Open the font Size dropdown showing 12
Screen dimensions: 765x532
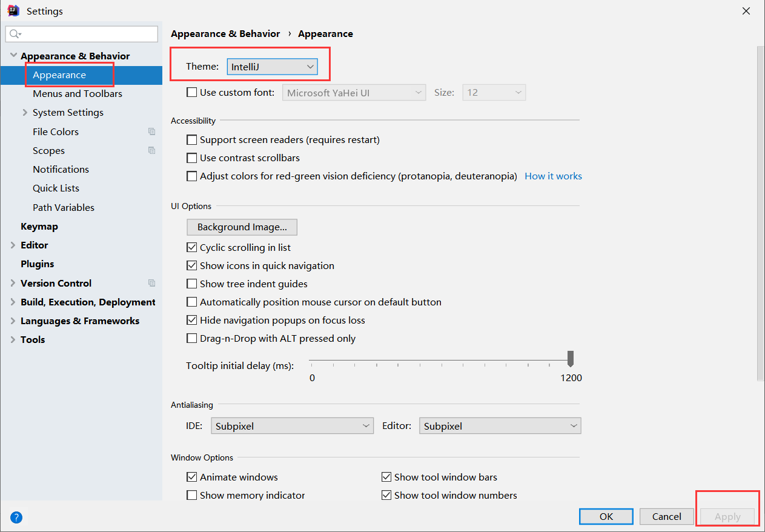[x=494, y=93]
